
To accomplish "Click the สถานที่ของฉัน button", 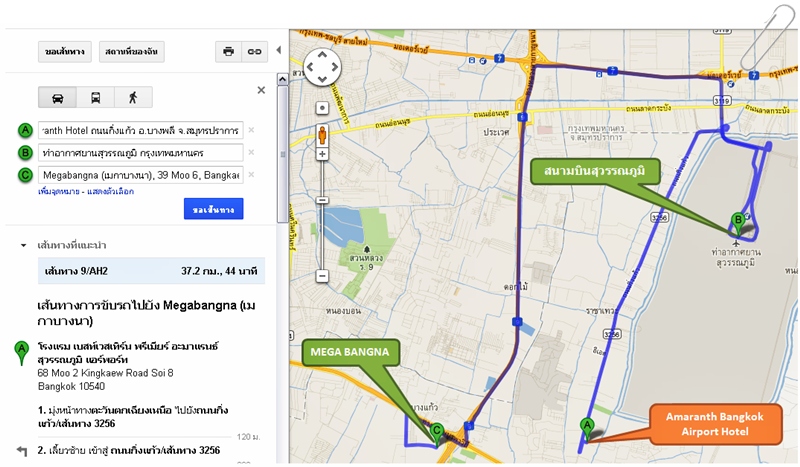I will tap(132, 52).
